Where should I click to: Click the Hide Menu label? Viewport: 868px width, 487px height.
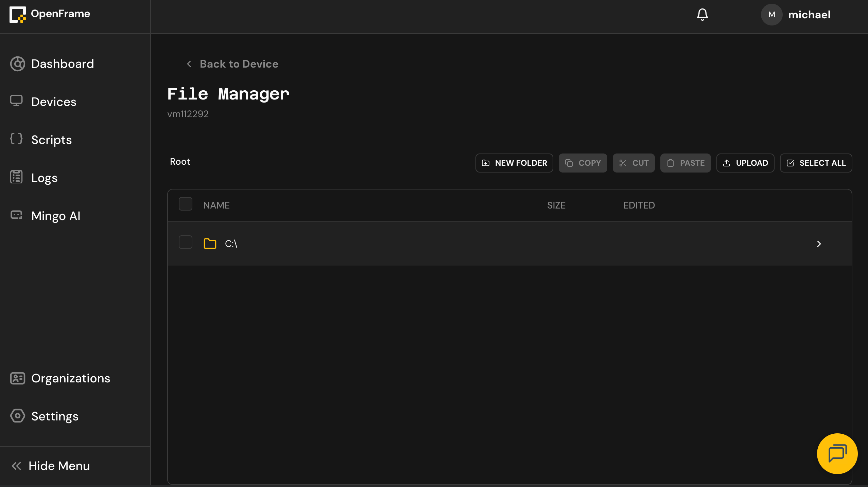59,466
